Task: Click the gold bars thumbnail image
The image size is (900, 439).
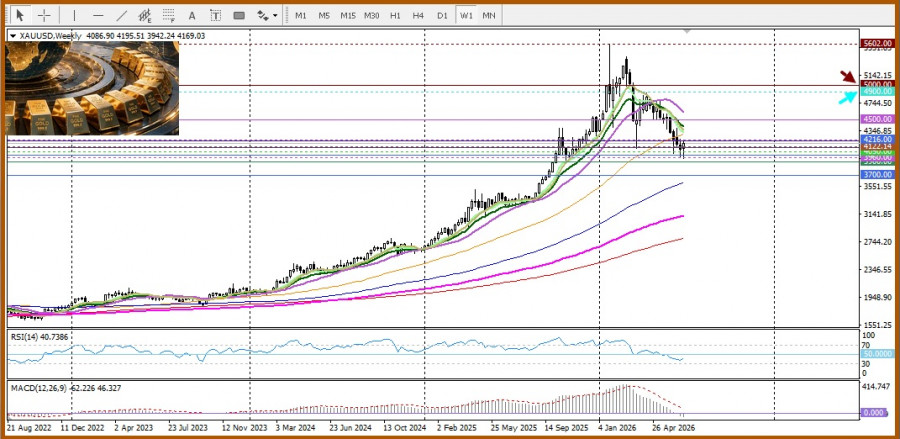Action: click(92, 88)
